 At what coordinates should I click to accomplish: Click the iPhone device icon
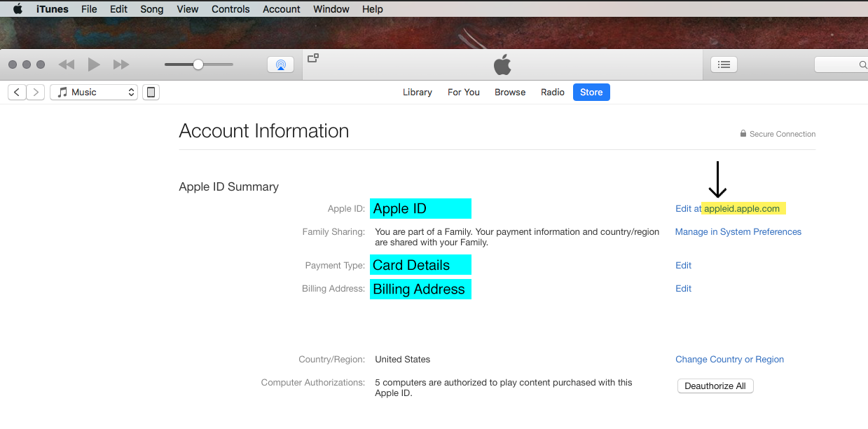151,92
